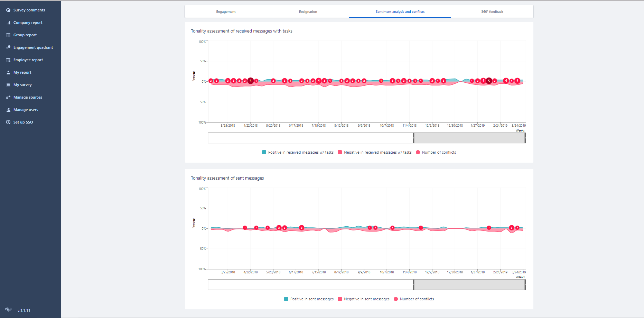The image size is (644, 318).
Task: Click the received messages range slider left handle
Action: (413, 138)
